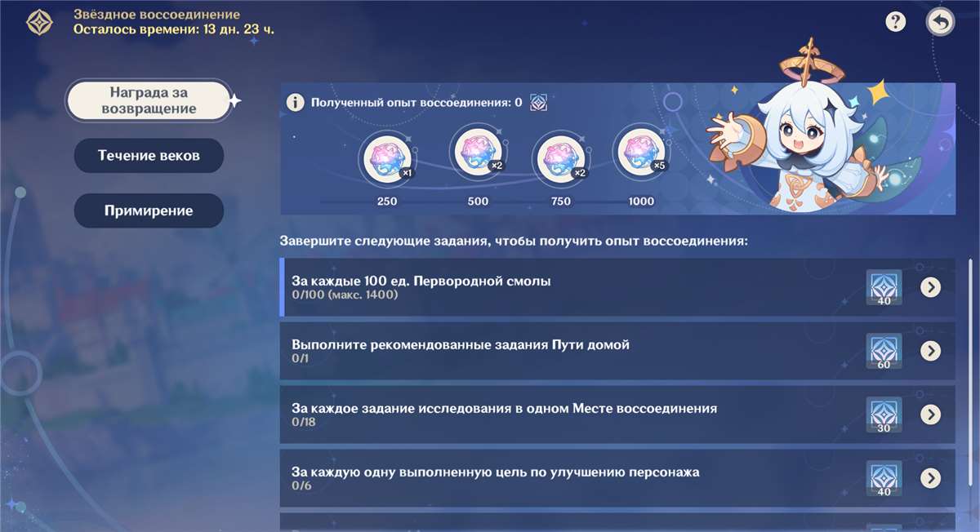Viewport: 980px width, 532px height.
Task: Click the 0/18 progress counter
Action: coord(303,422)
